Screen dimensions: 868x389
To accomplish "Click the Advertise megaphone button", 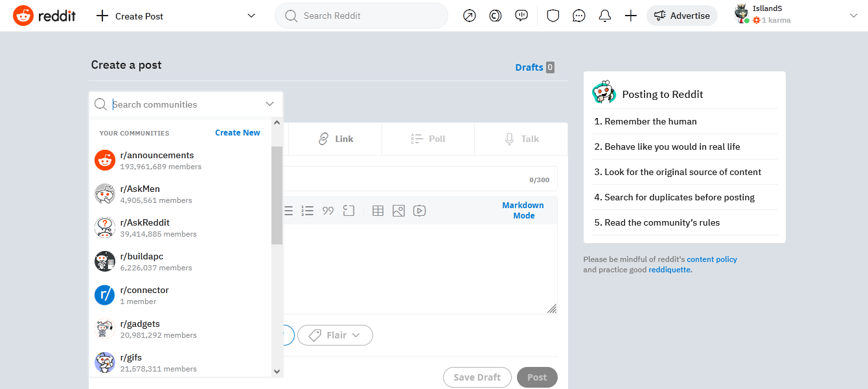I will 682,16.
